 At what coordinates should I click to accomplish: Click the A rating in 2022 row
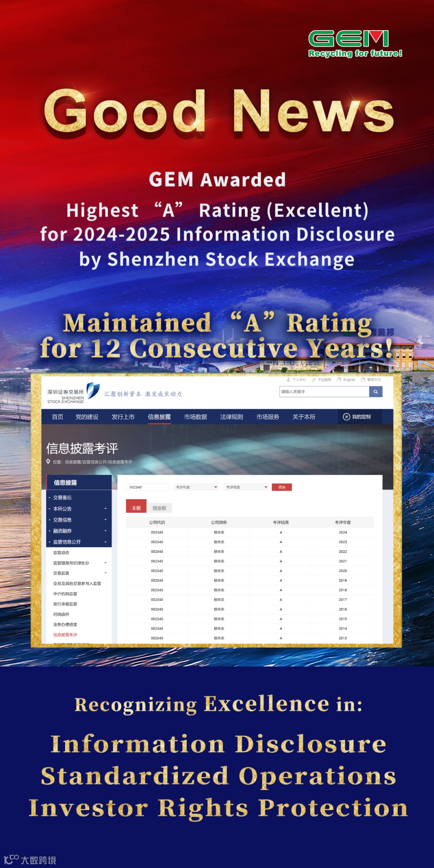pos(281,552)
